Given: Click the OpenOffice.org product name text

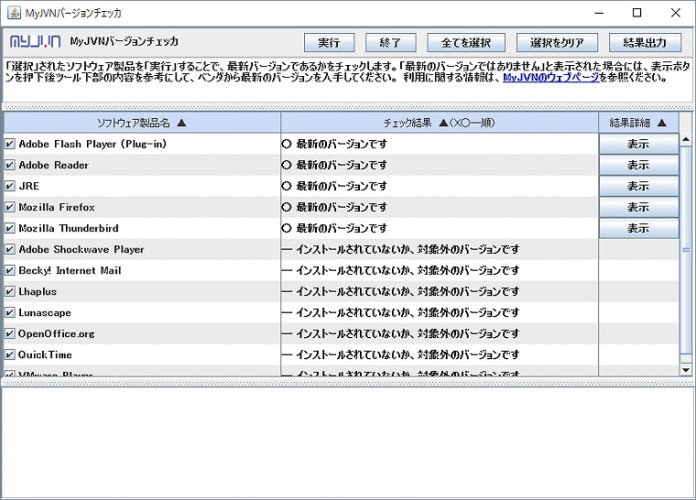Looking at the screenshot, I should [56, 334].
